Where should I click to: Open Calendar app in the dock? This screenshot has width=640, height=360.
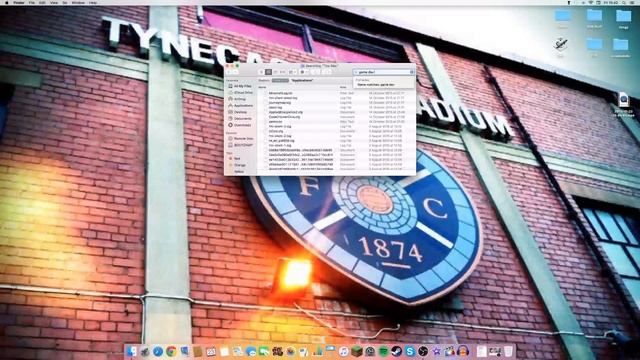click(211, 351)
